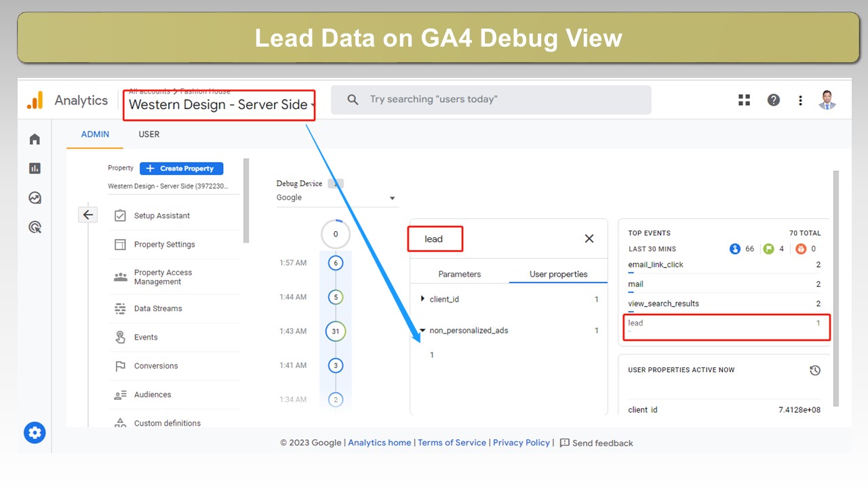Open the Google Analytics logo home
Viewport: 868px width, 488px height.
pos(35,100)
